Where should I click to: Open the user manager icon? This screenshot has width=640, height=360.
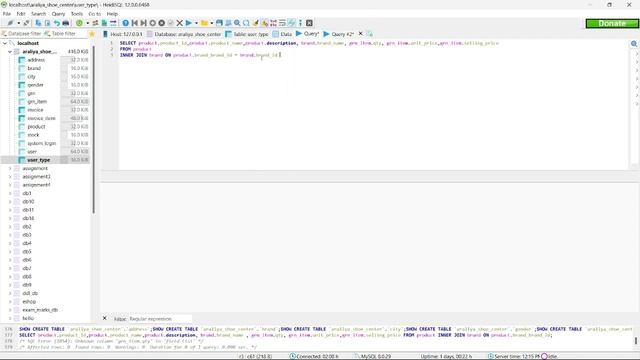click(x=95, y=23)
